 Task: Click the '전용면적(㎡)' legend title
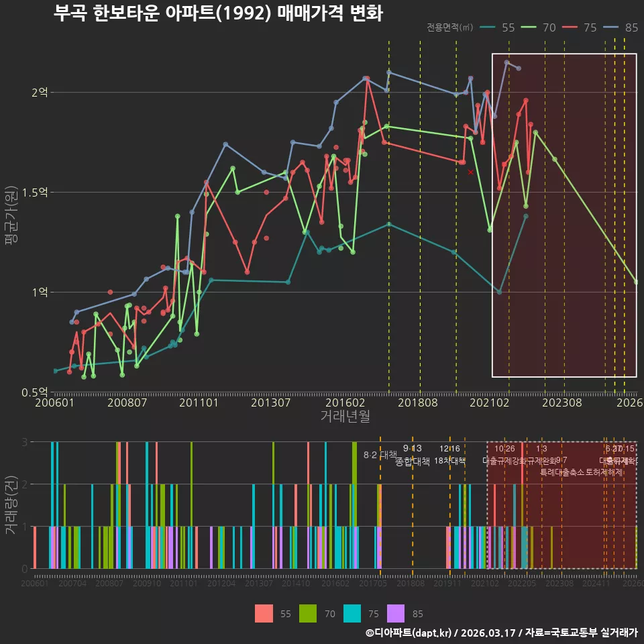[449, 28]
